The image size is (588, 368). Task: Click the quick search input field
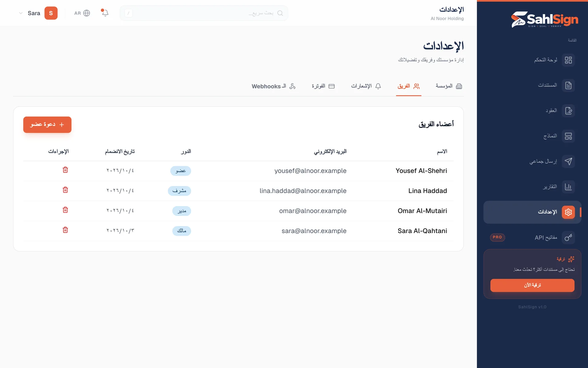click(x=204, y=13)
